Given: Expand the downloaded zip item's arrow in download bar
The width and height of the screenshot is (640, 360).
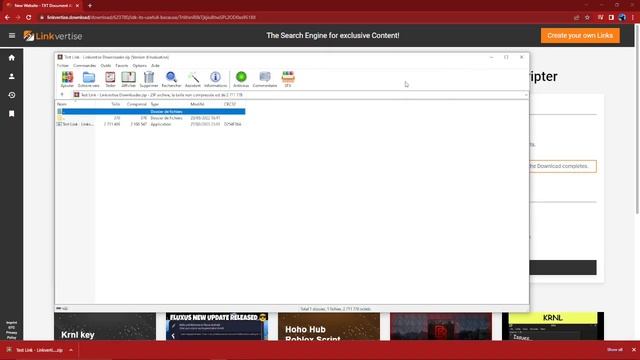Looking at the screenshot, I should 71,350.
